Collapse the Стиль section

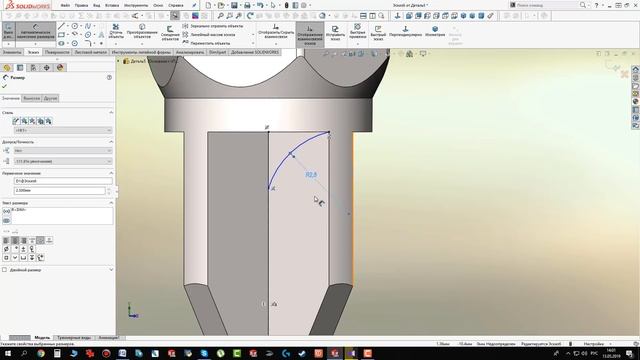tap(111, 112)
